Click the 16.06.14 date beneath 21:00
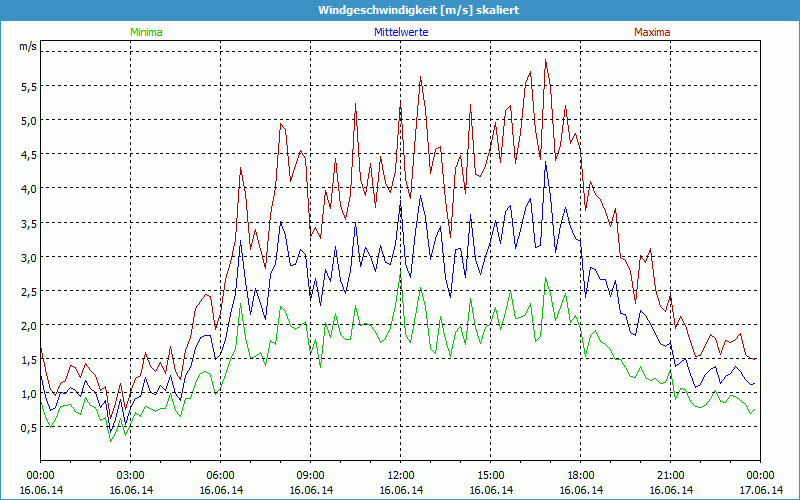The image size is (800, 500). [670, 490]
